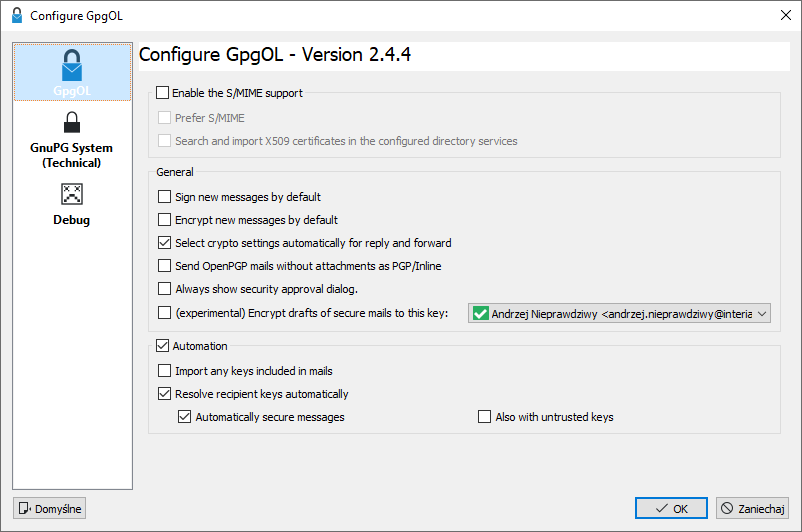Screen dimensions: 802x532
Task: Enable Import any keys included in mails
Action: point(164,370)
